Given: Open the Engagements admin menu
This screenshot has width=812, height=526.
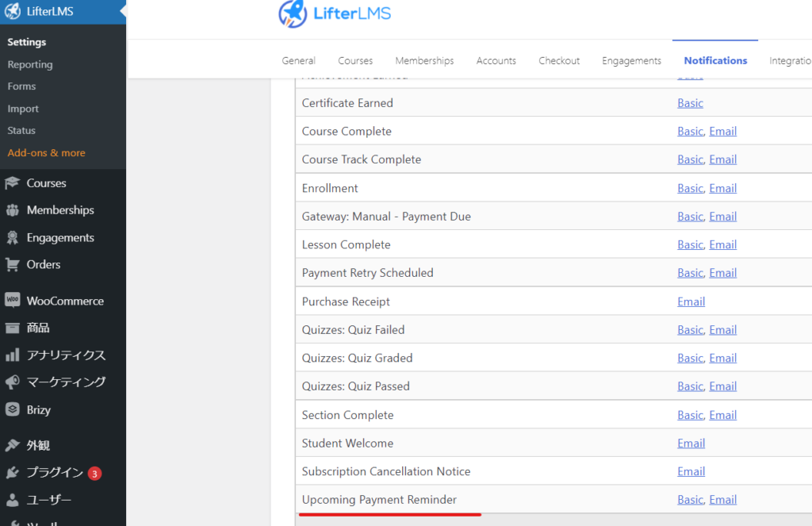Looking at the screenshot, I should point(63,237).
